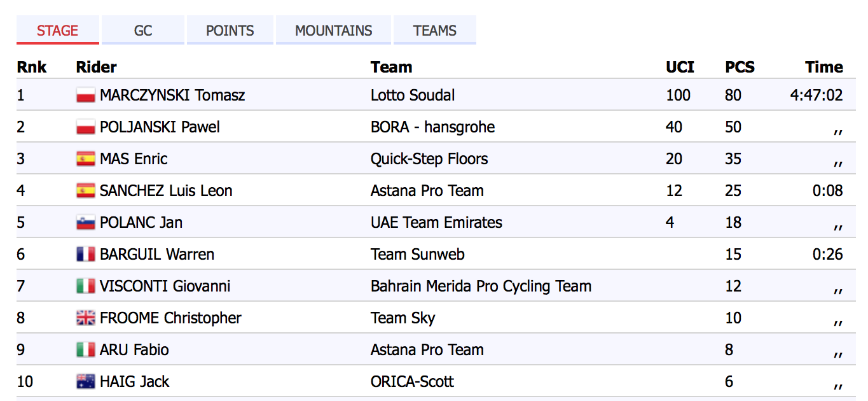
Task: Click the Polish flag beside Marczynski Tomasz
Action: pos(85,95)
